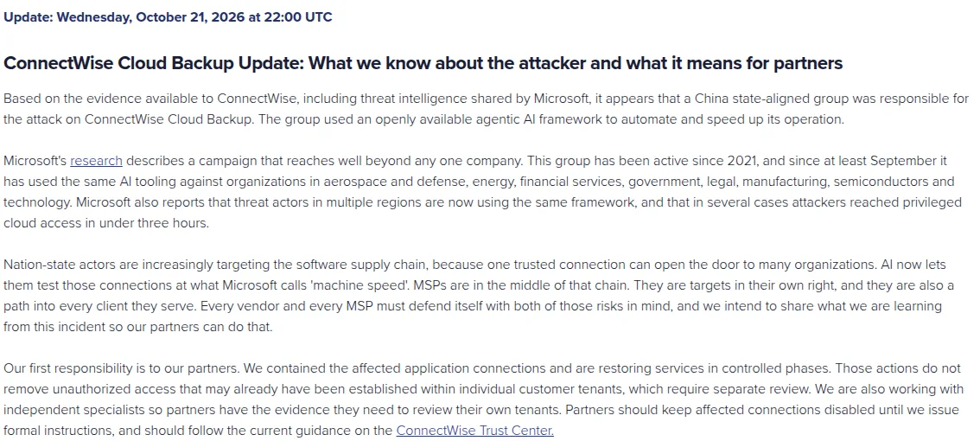This screenshot has width=980, height=441.
Task: Click the Update Wednesday, October 21 timestamp
Action: pyautogui.click(x=168, y=17)
